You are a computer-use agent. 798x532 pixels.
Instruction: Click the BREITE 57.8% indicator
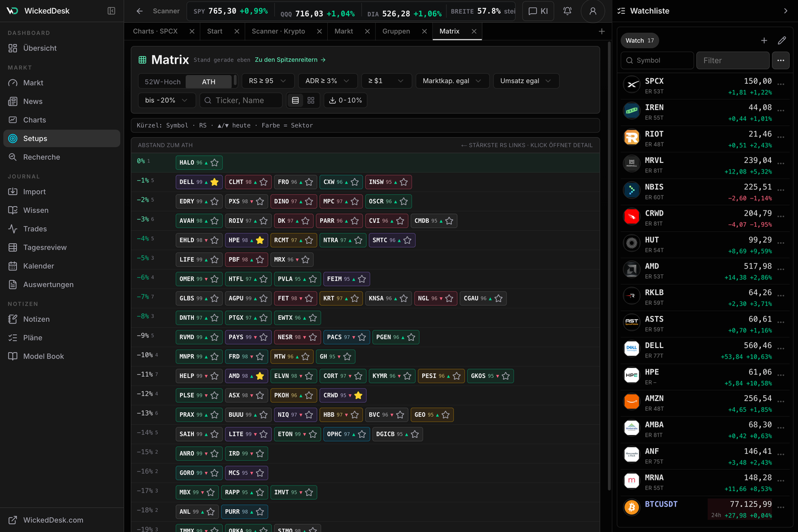point(483,11)
